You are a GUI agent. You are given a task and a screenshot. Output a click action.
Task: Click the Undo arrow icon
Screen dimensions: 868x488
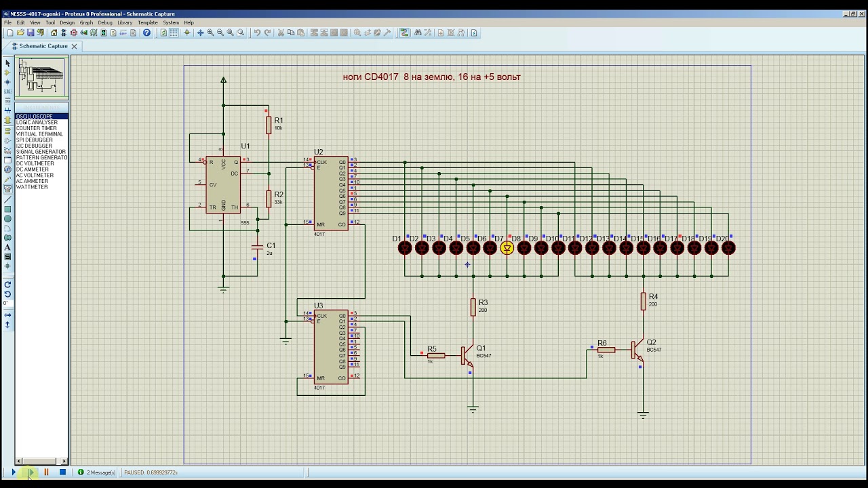257,33
